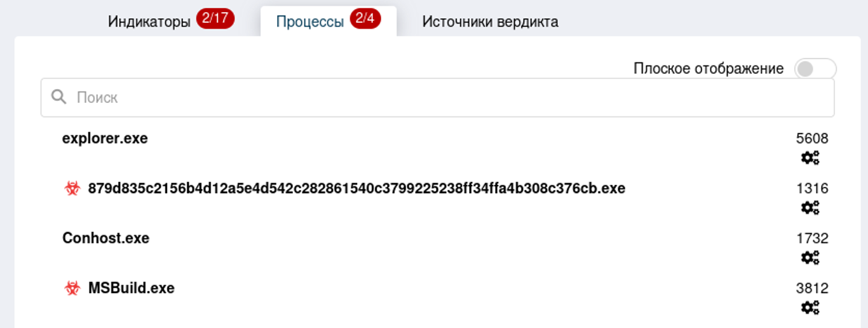This screenshot has height=328, width=868.
Task: Open the Источники вердикта tab
Action: coord(490,22)
